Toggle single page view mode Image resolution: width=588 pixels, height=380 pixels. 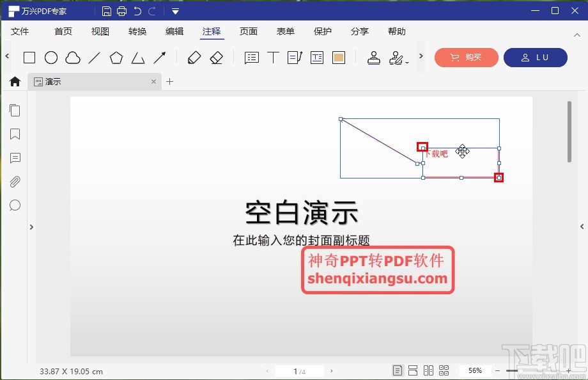[397, 370]
